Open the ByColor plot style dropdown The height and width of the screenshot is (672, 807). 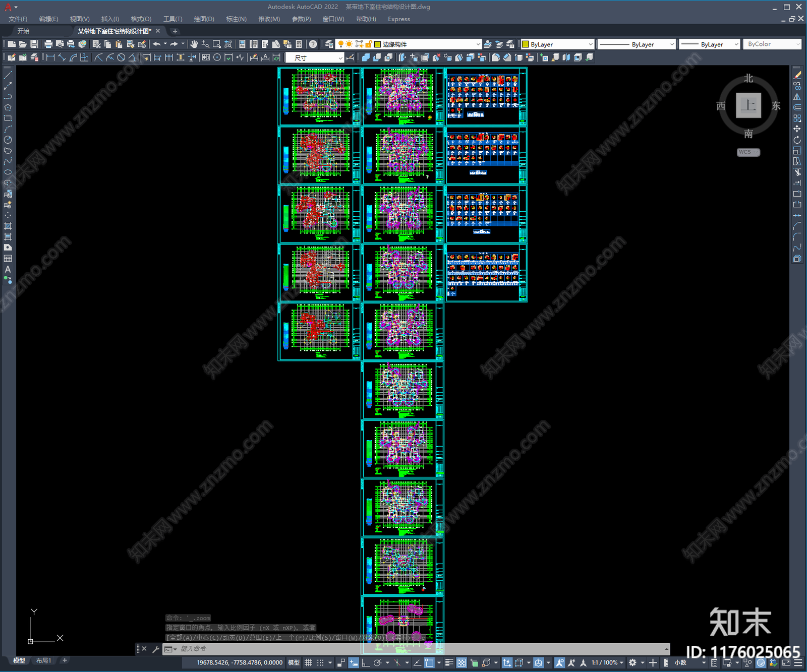pos(772,44)
